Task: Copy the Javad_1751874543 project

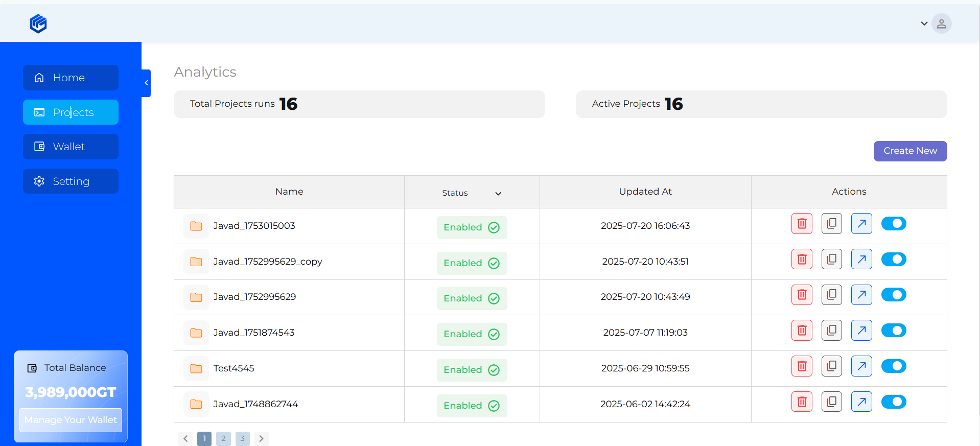Action: pos(831,331)
